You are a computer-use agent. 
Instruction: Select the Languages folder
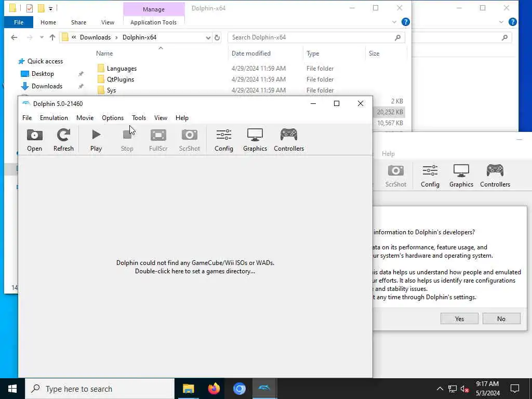tap(122, 69)
